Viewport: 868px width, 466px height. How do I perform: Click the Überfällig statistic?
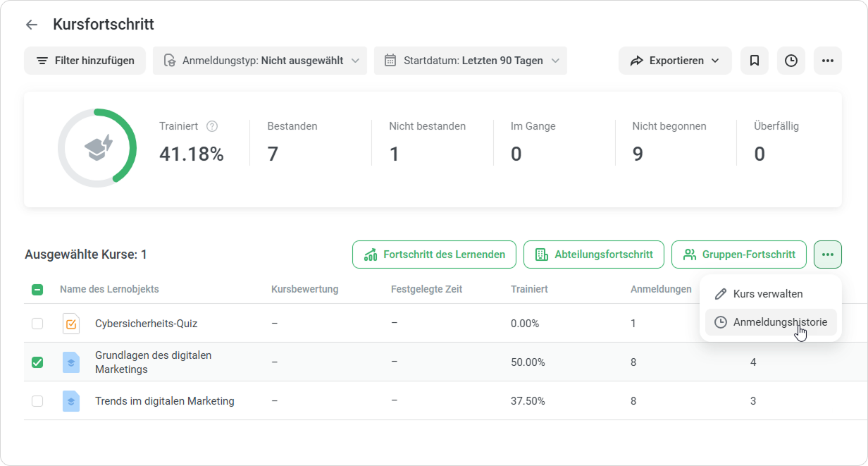776,142
